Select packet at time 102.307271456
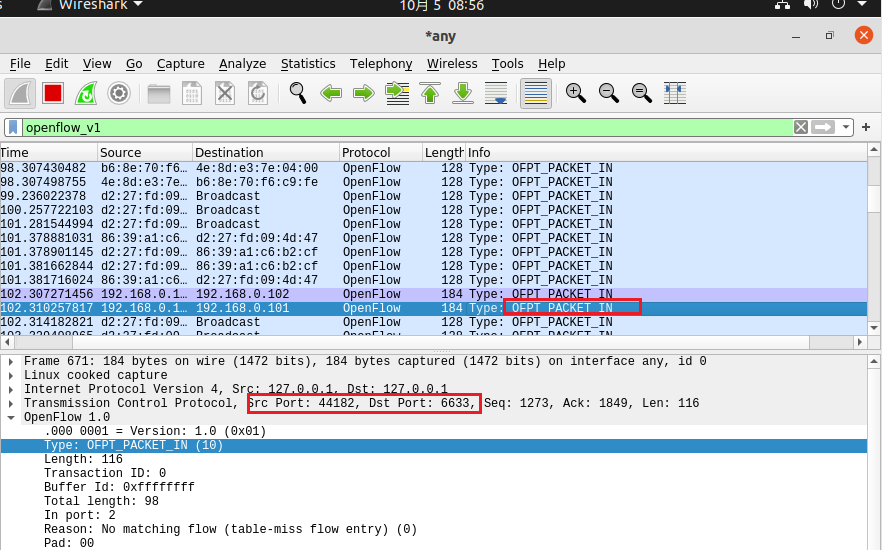 (x=433, y=294)
